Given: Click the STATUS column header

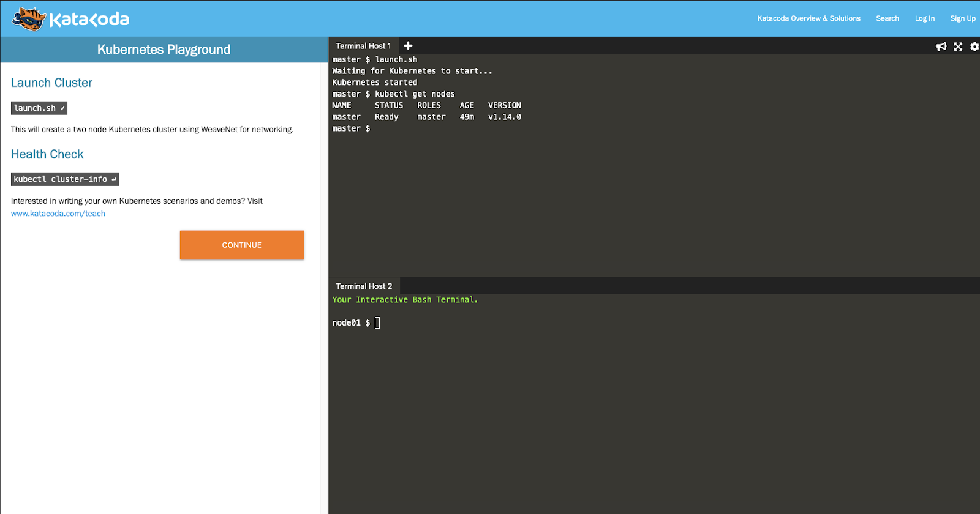Looking at the screenshot, I should click(x=389, y=105).
